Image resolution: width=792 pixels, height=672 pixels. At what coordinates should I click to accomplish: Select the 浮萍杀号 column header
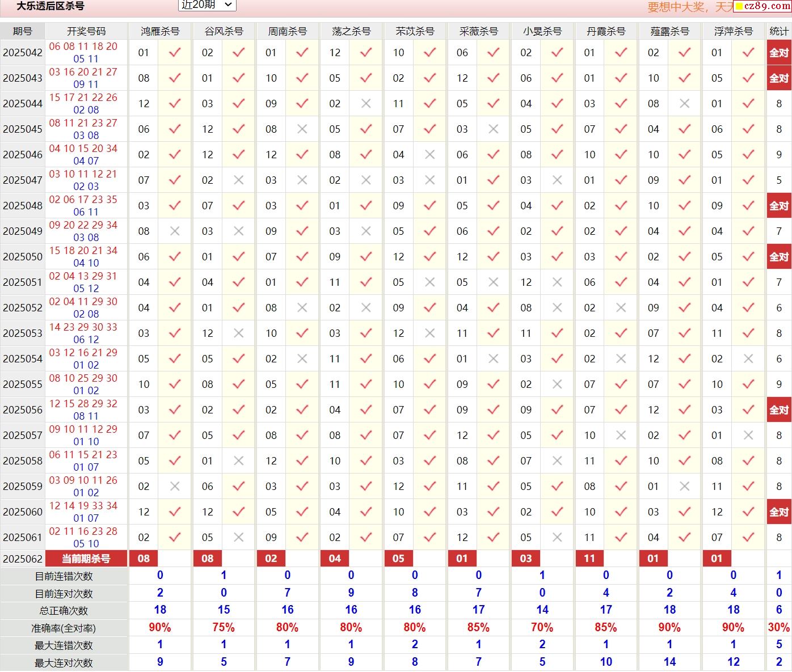(x=734, y=31)
